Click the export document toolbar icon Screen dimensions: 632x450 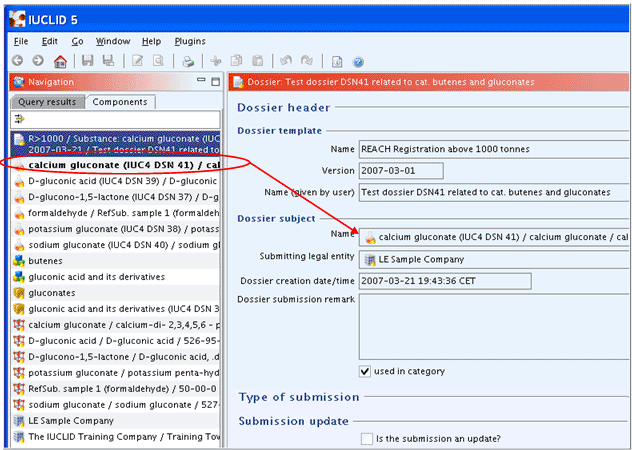pyautogui.click(x=337, y=62)
